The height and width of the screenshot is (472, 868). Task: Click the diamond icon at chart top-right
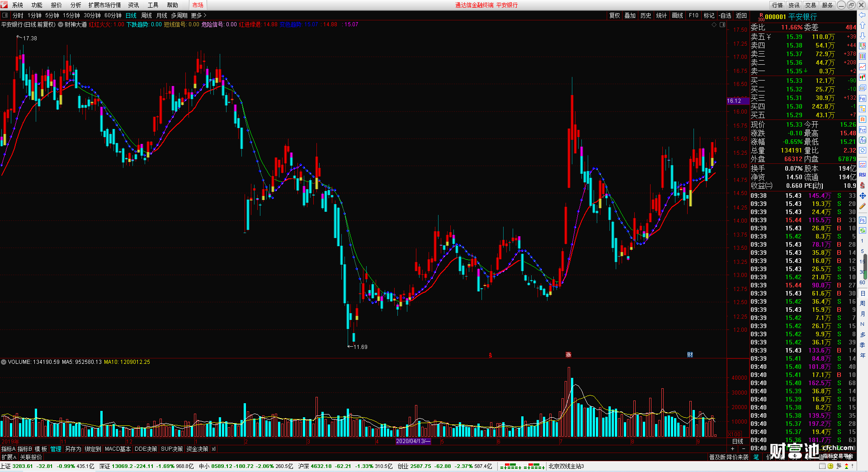[x=714, y=24]
